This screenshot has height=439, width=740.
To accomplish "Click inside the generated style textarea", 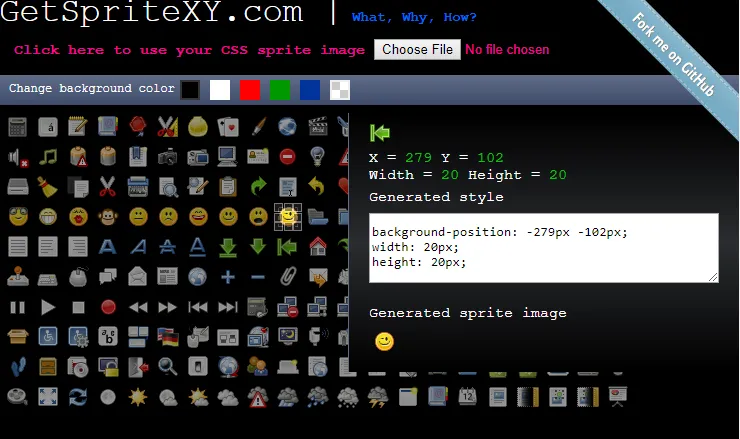I will [x=544, y=248].
